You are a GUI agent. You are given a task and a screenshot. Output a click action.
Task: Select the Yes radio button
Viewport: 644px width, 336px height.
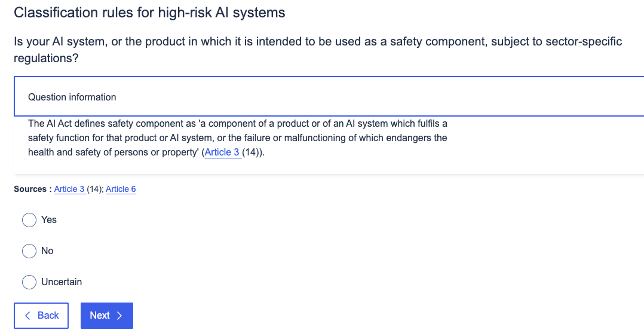click(x=29, y=220)
